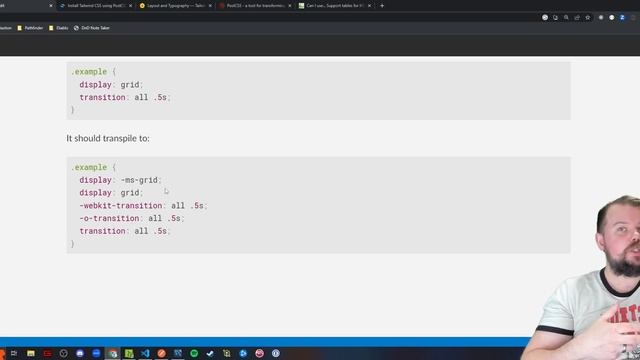Open Steam from the taskbar
The image size is (640, 360).
point(210,353)
